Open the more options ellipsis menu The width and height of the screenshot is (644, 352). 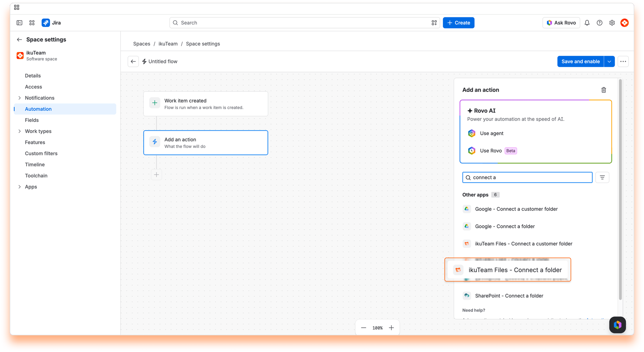click(x=623, y=61)
